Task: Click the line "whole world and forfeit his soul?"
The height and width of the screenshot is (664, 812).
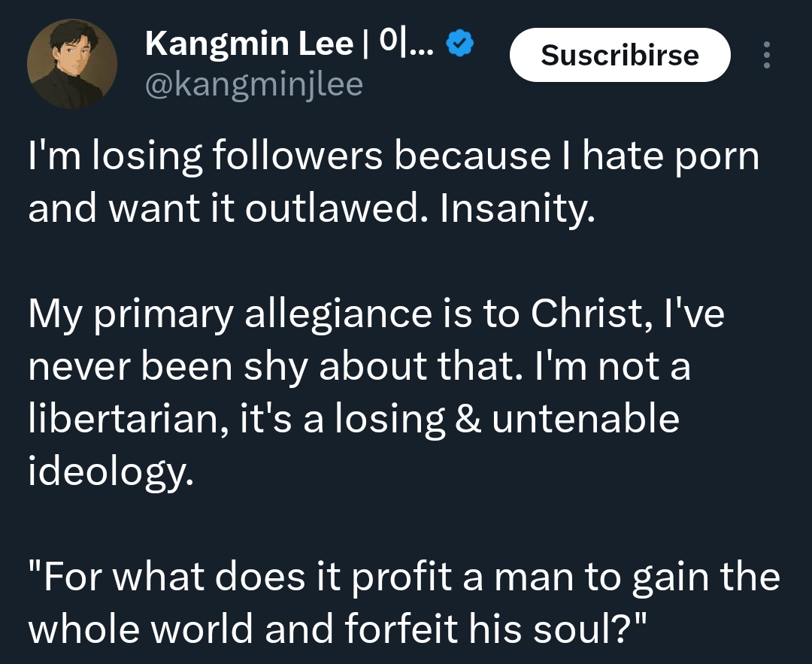Action: [338, 629]
